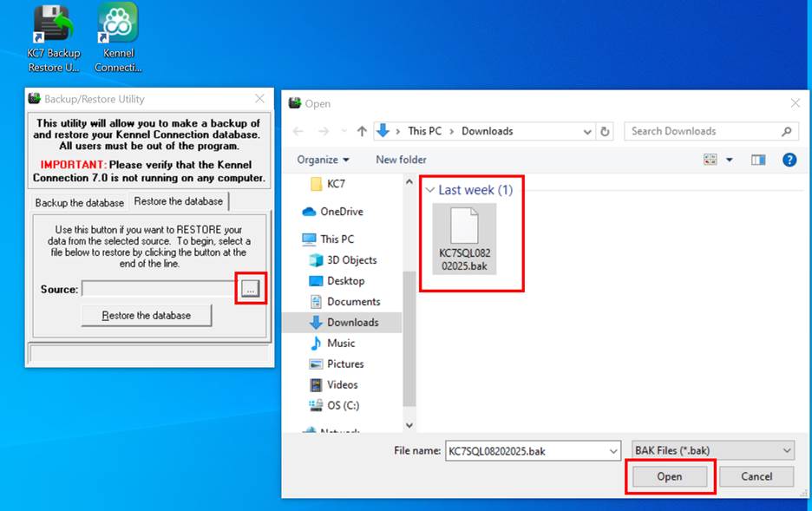This screenshot has height=511, width=812.
Task: Click the help question mark icon
Action: click(789, 160)
